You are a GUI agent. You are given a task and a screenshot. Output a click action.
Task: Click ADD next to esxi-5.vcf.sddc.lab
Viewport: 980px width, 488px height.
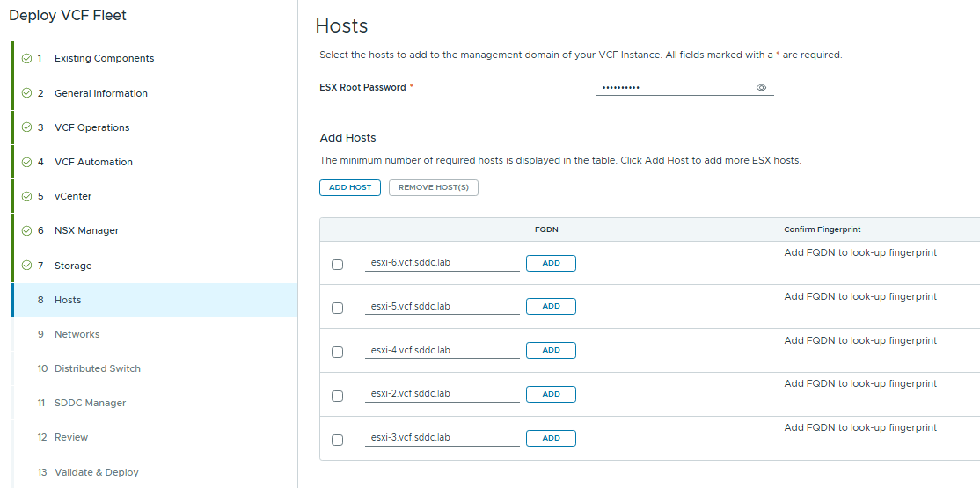click(551, 306)
